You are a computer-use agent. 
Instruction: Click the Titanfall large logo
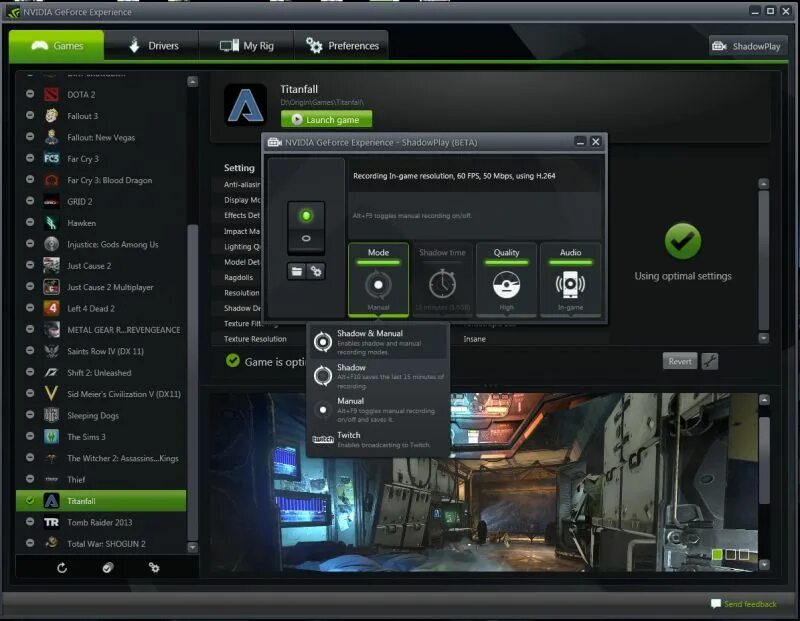245,105
